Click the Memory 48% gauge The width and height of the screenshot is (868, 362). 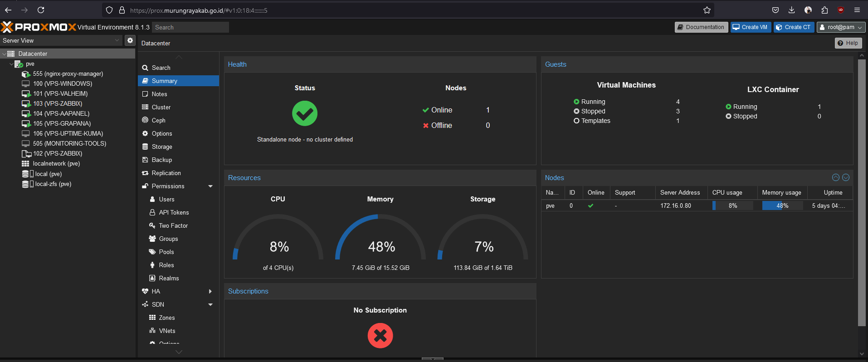click(380, 238)
